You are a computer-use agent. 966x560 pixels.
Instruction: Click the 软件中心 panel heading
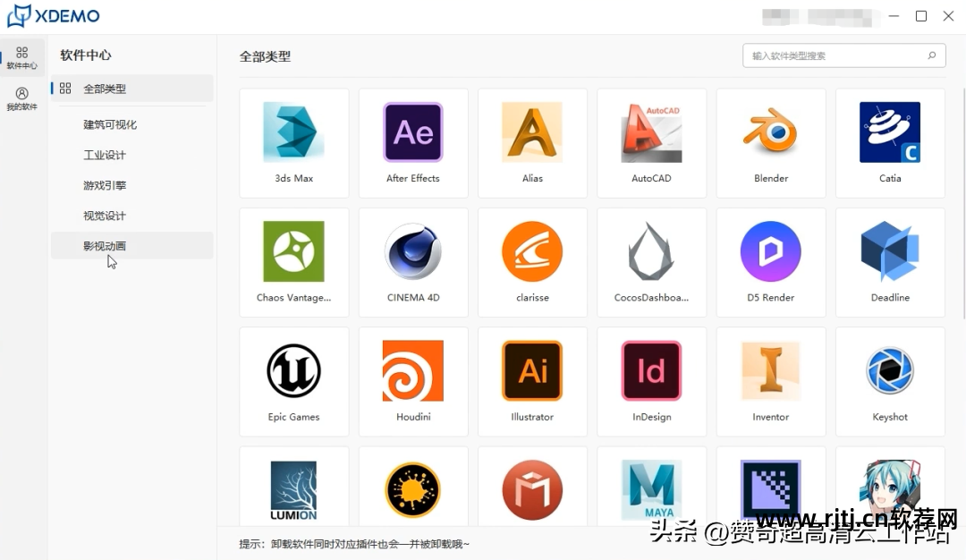click(86, 55)
